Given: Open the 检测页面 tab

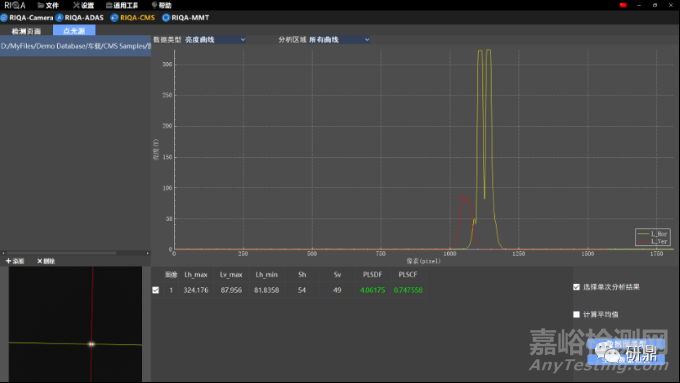Looking at the screenshot, I should point(26,31).
